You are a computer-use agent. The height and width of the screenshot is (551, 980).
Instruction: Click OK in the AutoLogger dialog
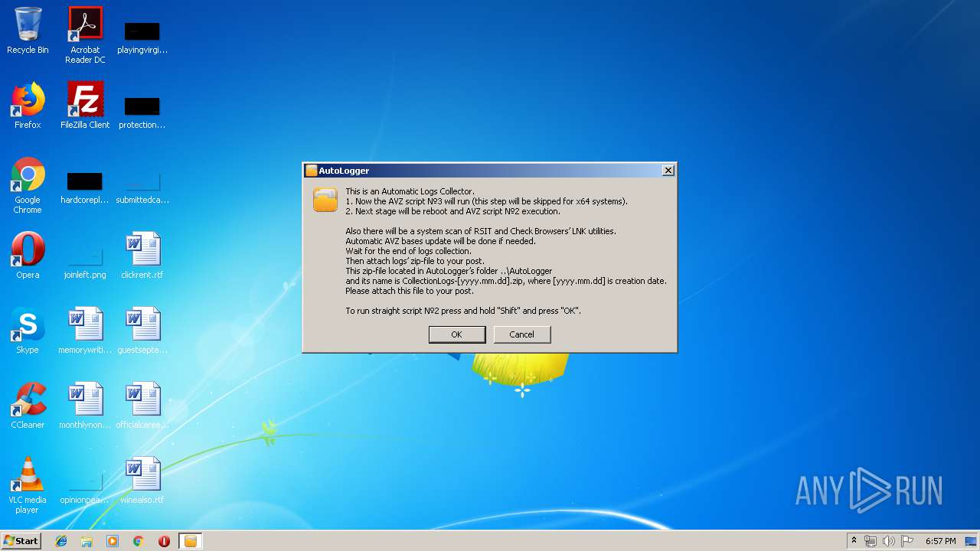(x=456, y=334)
